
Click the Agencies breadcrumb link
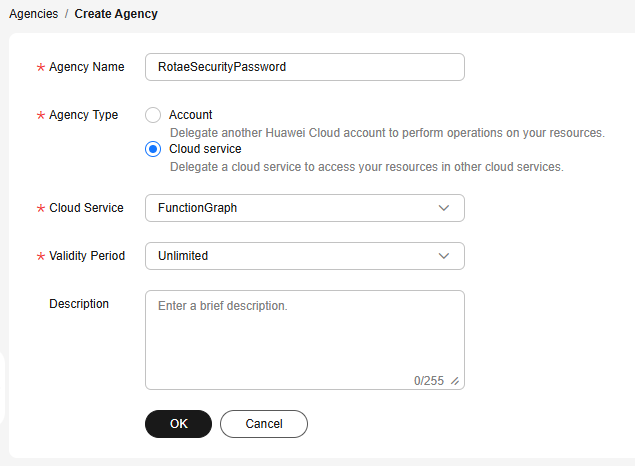33,14
